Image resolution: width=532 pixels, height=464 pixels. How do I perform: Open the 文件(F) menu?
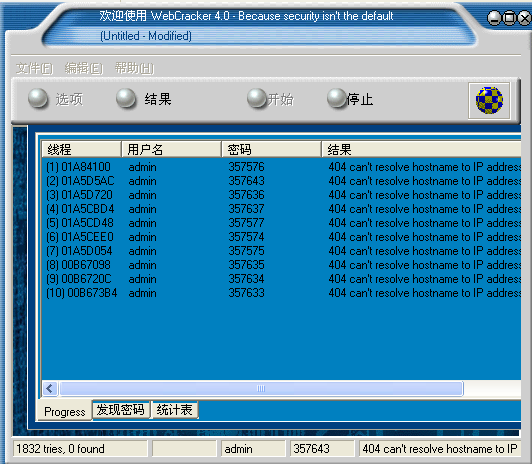pos(35,69)
